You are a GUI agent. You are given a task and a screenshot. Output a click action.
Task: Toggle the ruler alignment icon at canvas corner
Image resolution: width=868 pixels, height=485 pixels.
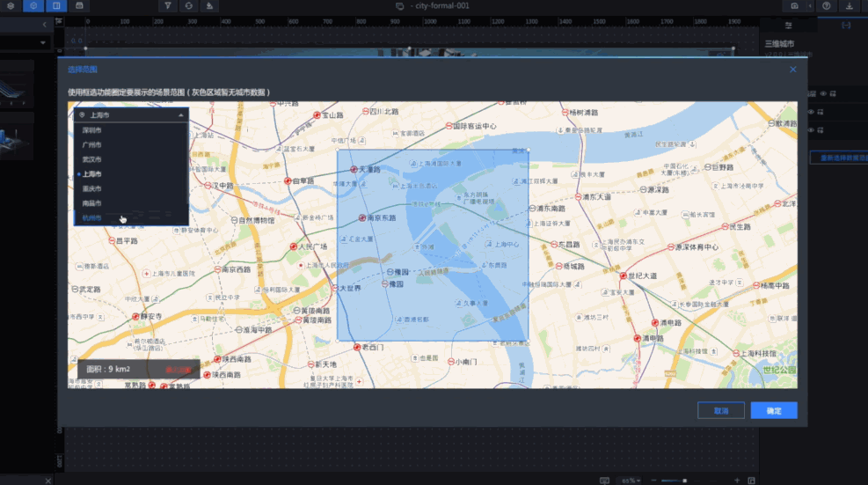[x=59, y=22]
